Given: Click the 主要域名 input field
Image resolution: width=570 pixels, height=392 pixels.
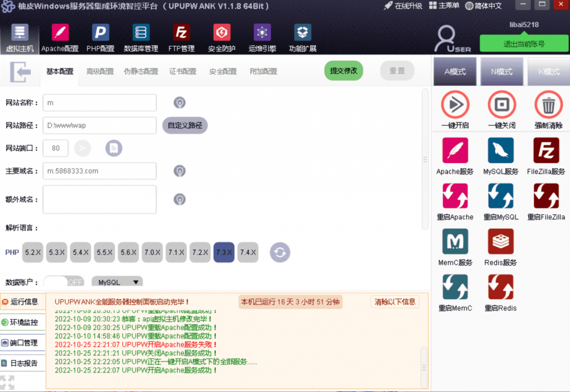Looking at the screenshot, I should point(100,171).
